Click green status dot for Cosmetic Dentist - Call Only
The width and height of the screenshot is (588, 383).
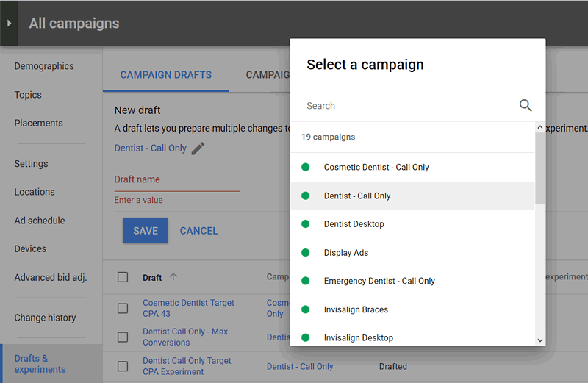[x=306, y=168]
